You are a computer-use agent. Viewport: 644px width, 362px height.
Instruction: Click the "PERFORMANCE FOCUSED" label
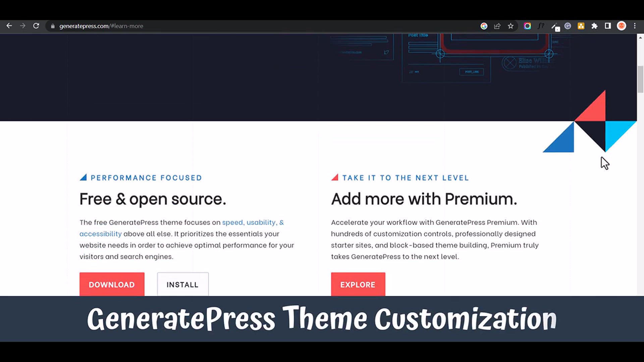pyautogui.click(x=146, y=178)
